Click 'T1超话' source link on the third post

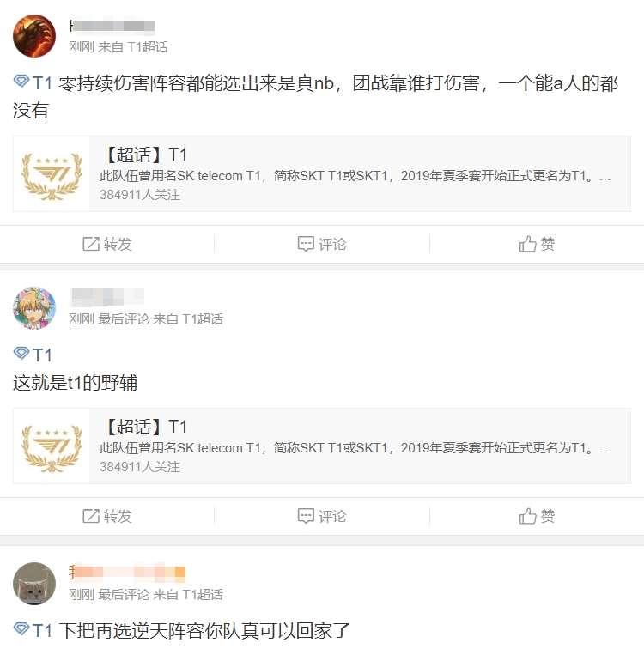(203, 594)
